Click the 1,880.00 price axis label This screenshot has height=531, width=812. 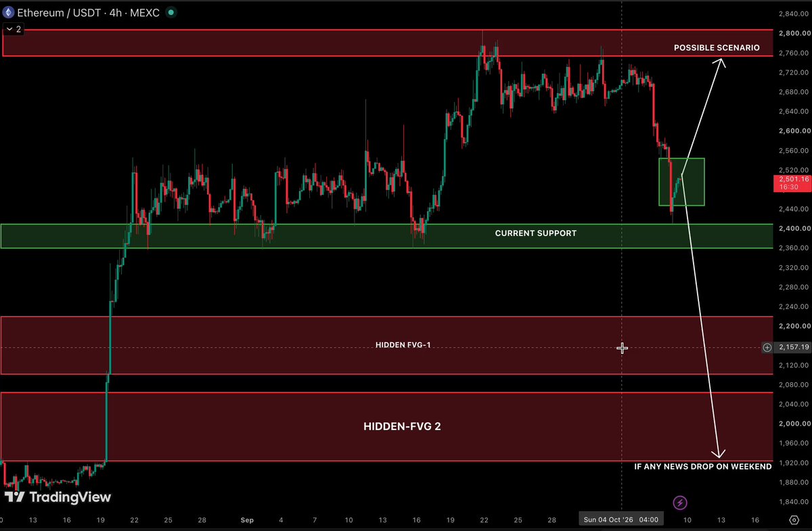(794, 482)
